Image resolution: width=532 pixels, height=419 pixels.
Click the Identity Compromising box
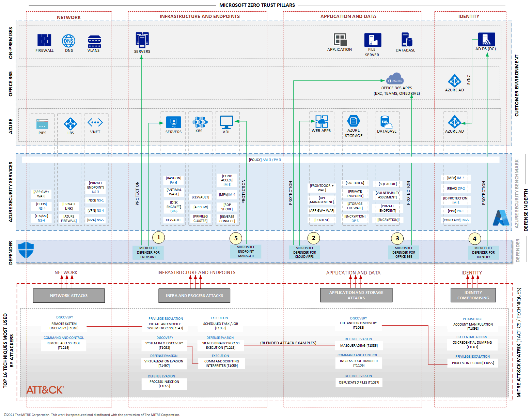tap(473, 295)
